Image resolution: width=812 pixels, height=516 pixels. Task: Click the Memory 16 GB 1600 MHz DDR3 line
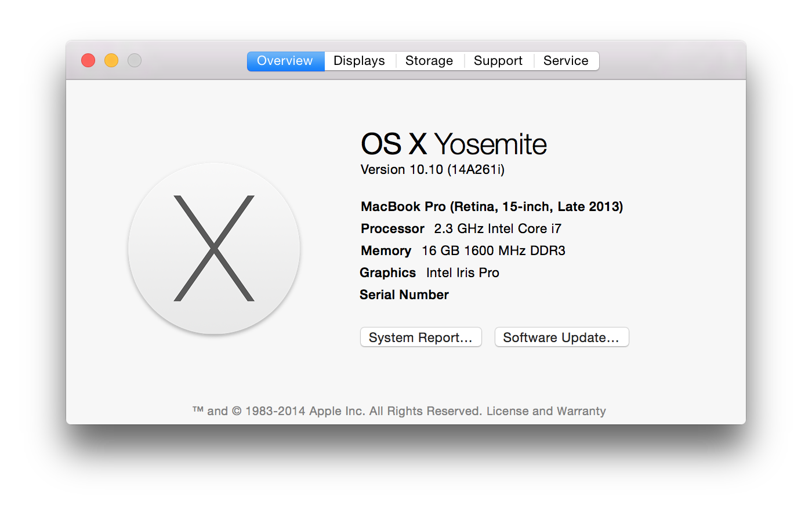pyautogui.click(x=463, y=251)
